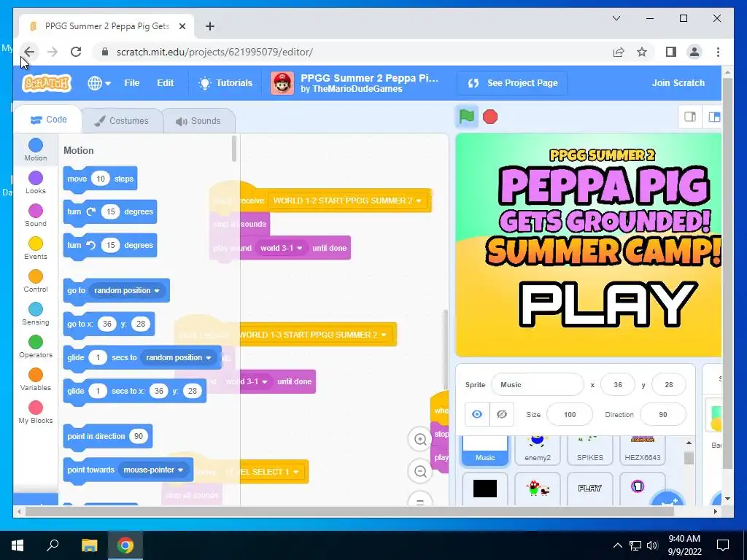
Task: Bookmark this page with the star icon
Action: (642, 52)
